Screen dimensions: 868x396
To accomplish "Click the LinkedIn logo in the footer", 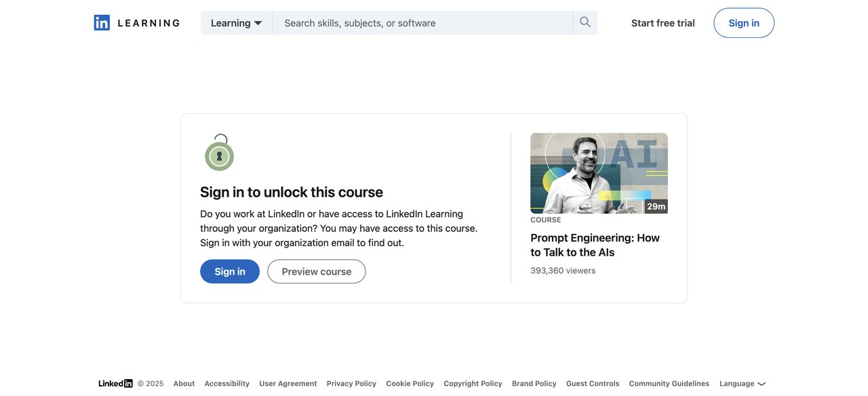I will [x=115, y=384].
